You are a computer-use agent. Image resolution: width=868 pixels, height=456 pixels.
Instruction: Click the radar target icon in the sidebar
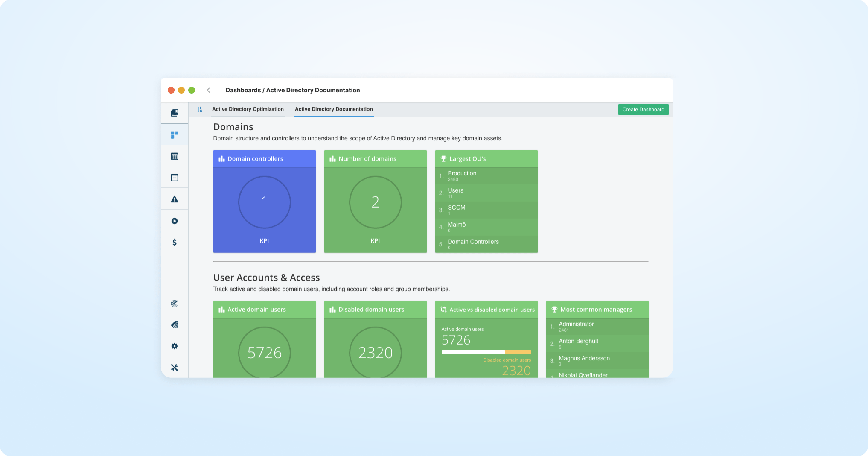[x=175, y=304]
